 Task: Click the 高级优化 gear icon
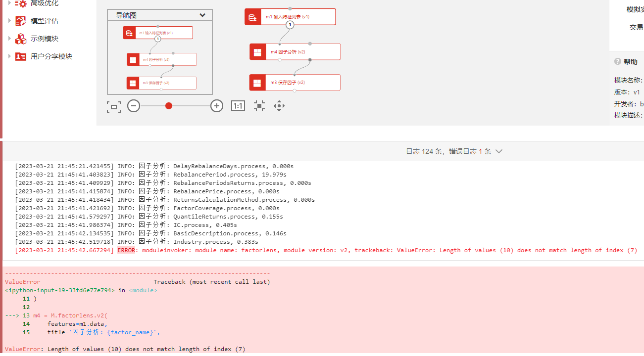[x=20, y=3]
